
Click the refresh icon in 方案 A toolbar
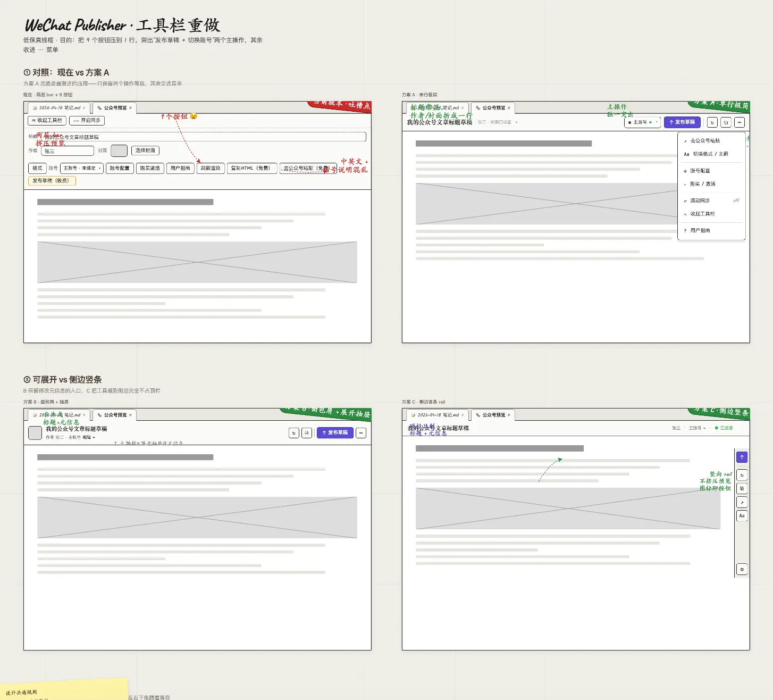pos(712,122)
